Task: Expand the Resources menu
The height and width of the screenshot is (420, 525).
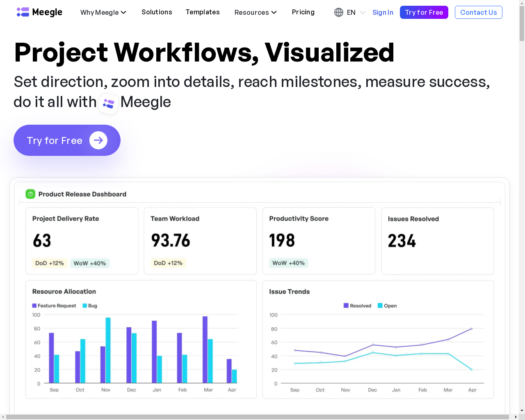Action: 256,12
